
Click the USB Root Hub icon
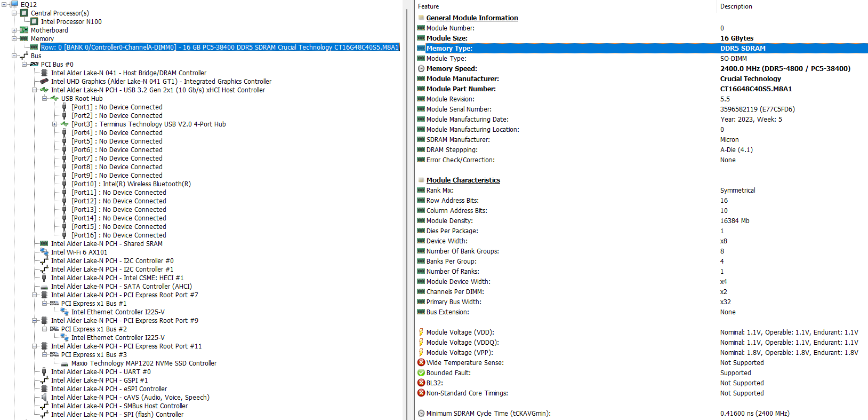tap(54, 98)
